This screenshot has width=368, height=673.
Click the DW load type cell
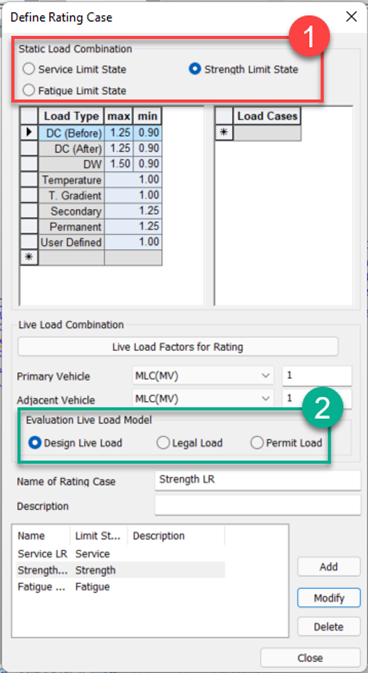pos(71,164)
